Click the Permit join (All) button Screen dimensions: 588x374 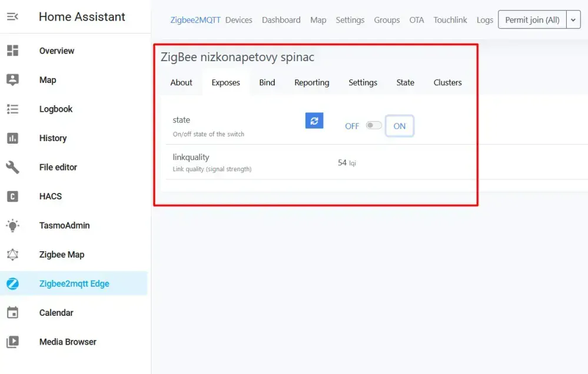(x=532, y=20)
